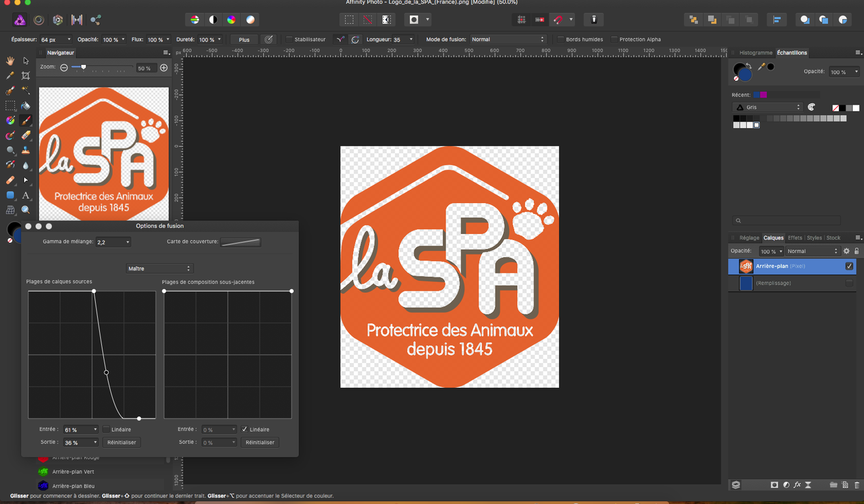This screenshot has height=504, width=864.
Task: Click the zoom-in plus icon in Navigateur
Action: pyautogui.click(x=163, y=68)
